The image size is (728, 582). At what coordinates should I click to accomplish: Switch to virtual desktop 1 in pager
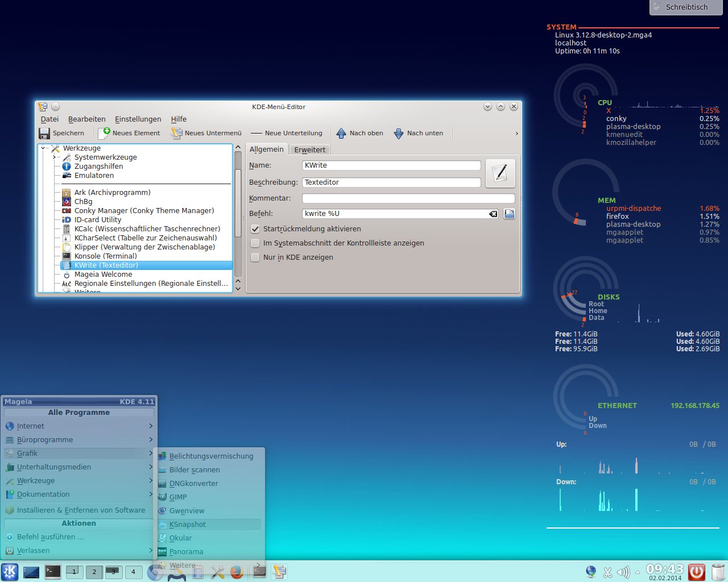click(75, 572)
